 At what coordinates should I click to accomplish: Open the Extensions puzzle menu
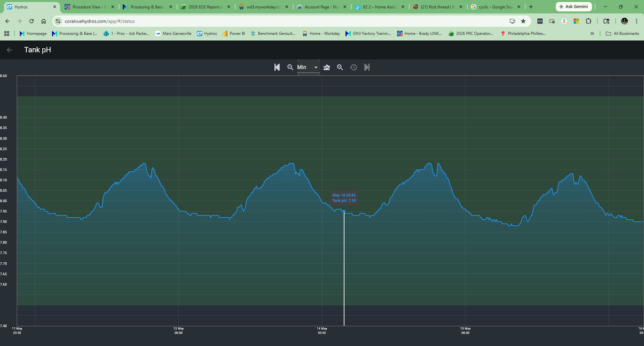[588, 21]
